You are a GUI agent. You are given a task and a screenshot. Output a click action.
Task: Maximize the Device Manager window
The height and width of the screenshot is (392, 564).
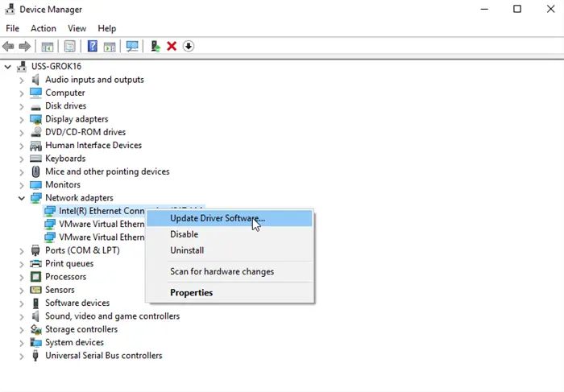517,9
